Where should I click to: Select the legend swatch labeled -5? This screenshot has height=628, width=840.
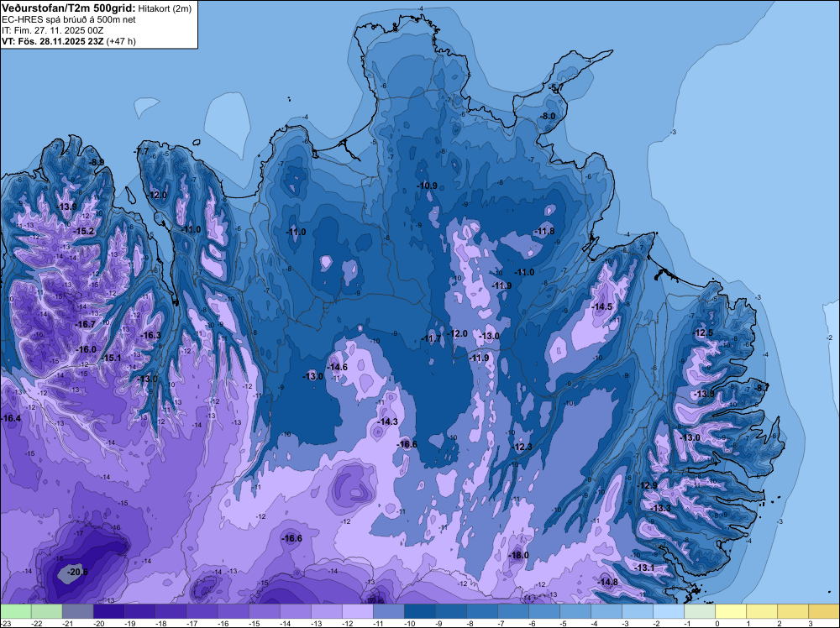575,611
